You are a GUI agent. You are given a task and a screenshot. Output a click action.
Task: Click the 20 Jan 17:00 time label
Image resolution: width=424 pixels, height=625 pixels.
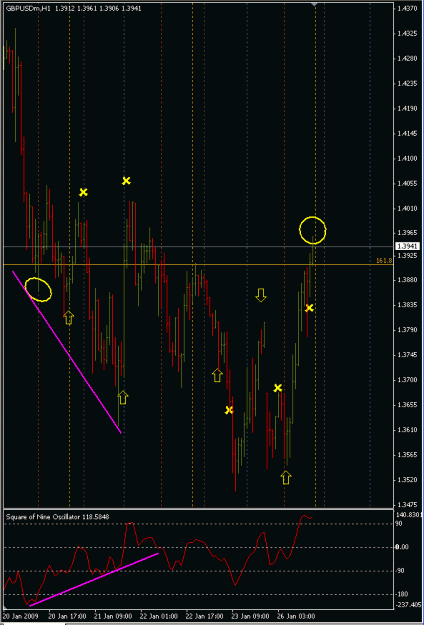[65, 616]
